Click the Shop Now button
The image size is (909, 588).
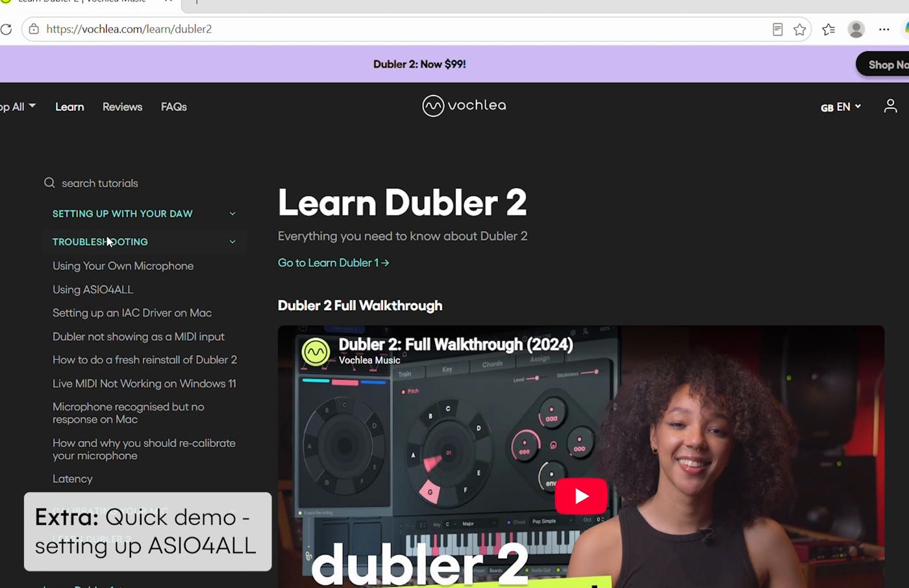pos(883,64)
